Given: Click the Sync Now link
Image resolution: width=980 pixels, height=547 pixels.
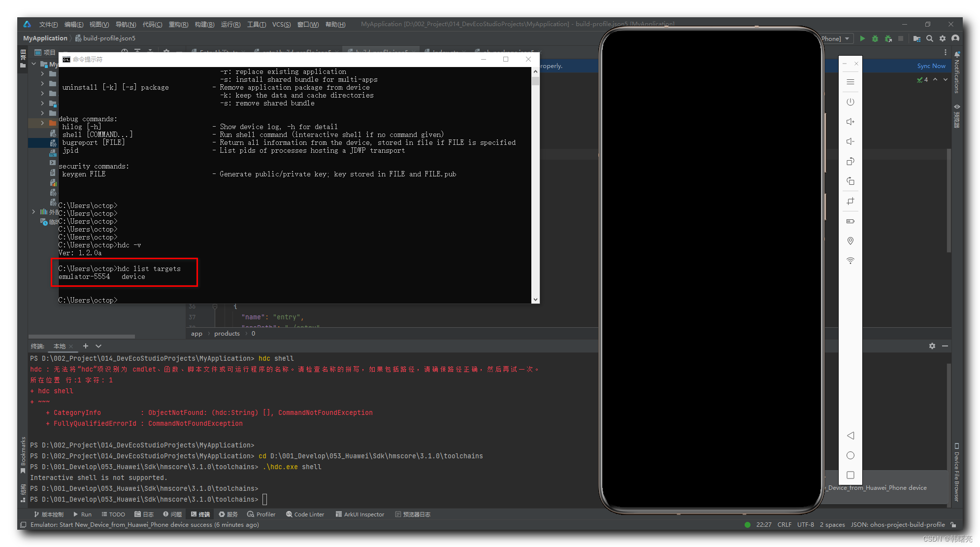Looking at the screenshot, I should click(931, 66).
